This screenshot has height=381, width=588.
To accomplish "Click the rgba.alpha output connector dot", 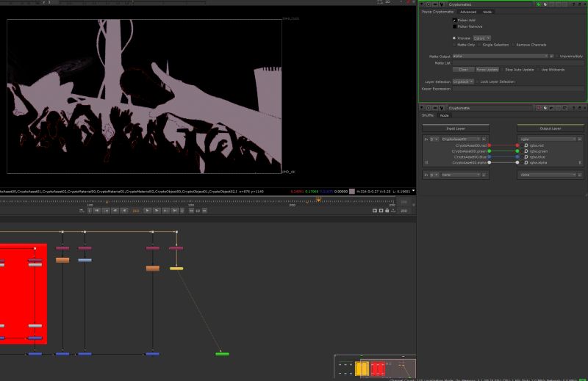I will 517,162.
